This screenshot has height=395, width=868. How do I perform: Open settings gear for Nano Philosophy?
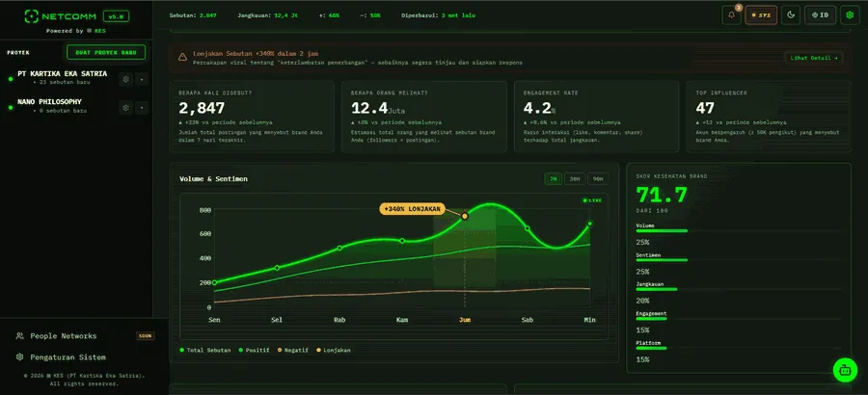point(125,107)
